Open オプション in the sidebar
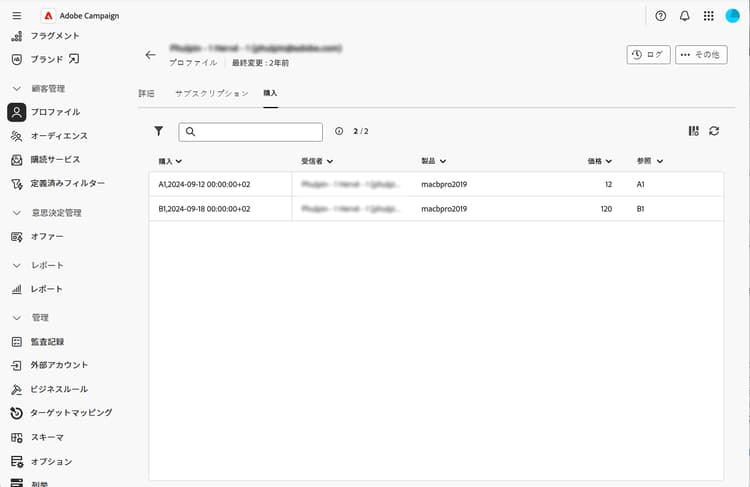 click(x=52, y=462)
